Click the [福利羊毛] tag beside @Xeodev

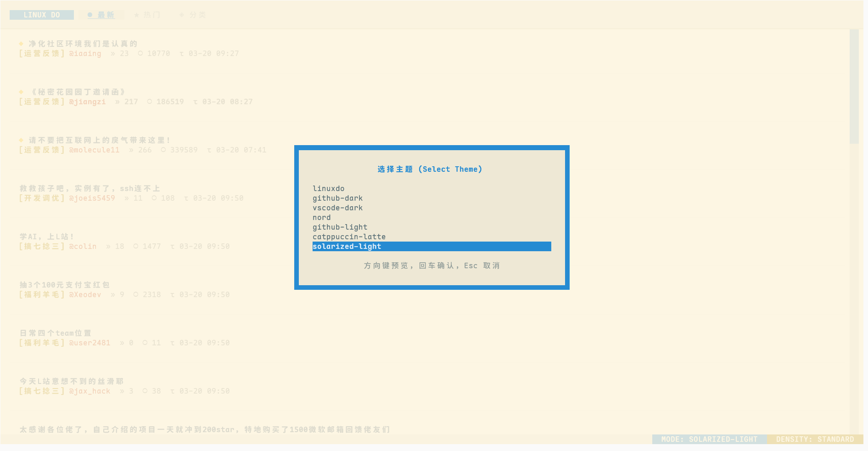click(42, 294)
